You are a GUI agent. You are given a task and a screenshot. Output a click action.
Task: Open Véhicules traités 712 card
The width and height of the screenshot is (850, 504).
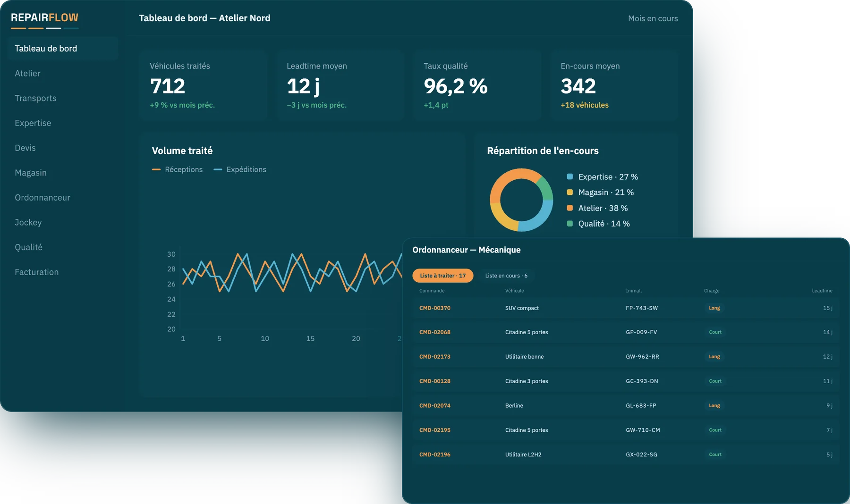203,85
